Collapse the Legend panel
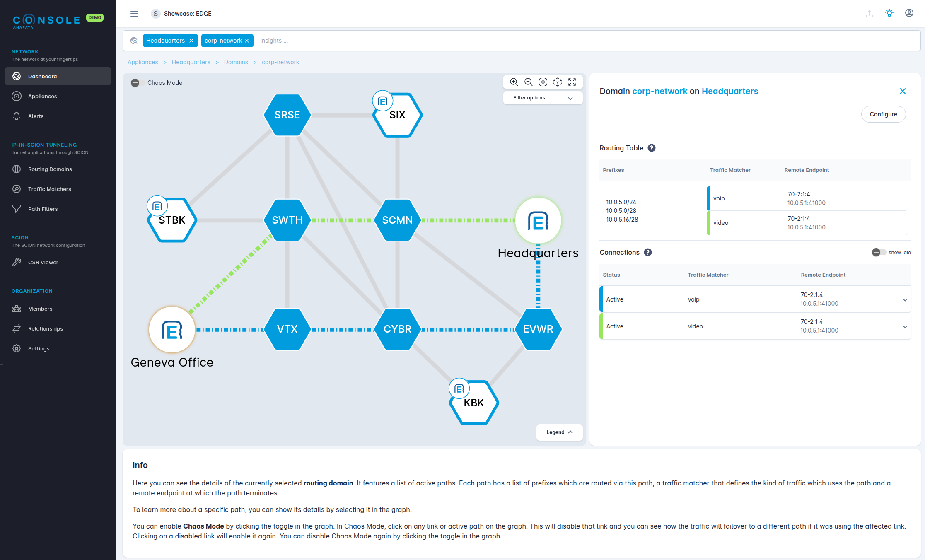The height and width of the screenshot is (560, 925). click(x=559, y=432)
